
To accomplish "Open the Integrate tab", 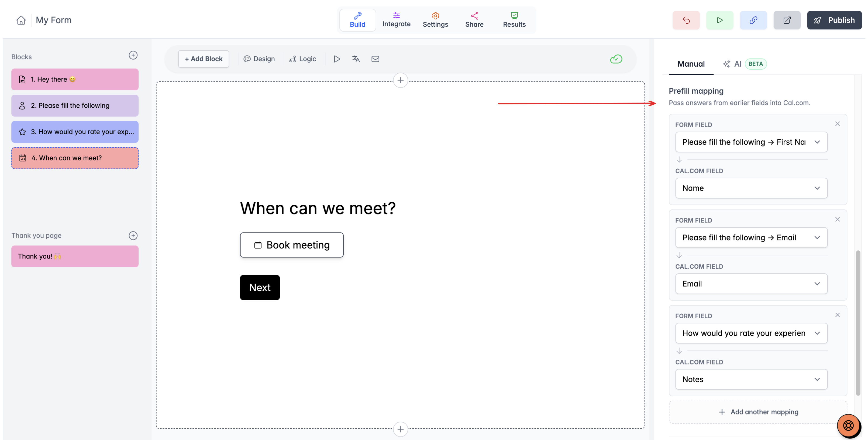I will click(396, 20).
